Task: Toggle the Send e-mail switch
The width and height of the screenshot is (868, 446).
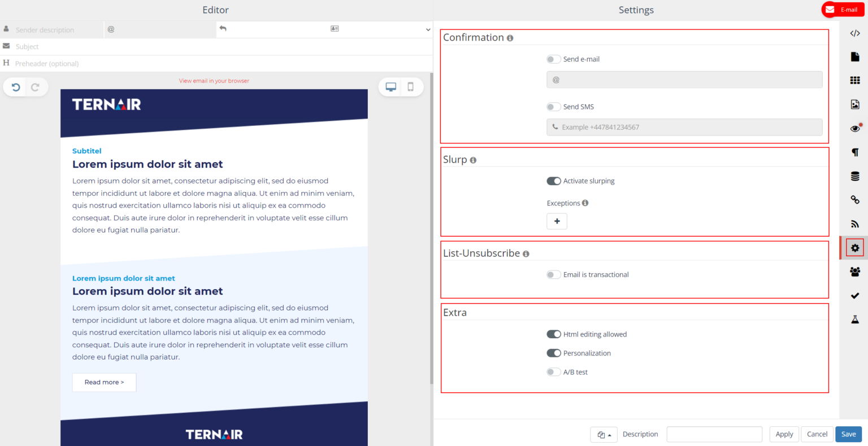Action: pyautogui.click(x=554, y=59)
